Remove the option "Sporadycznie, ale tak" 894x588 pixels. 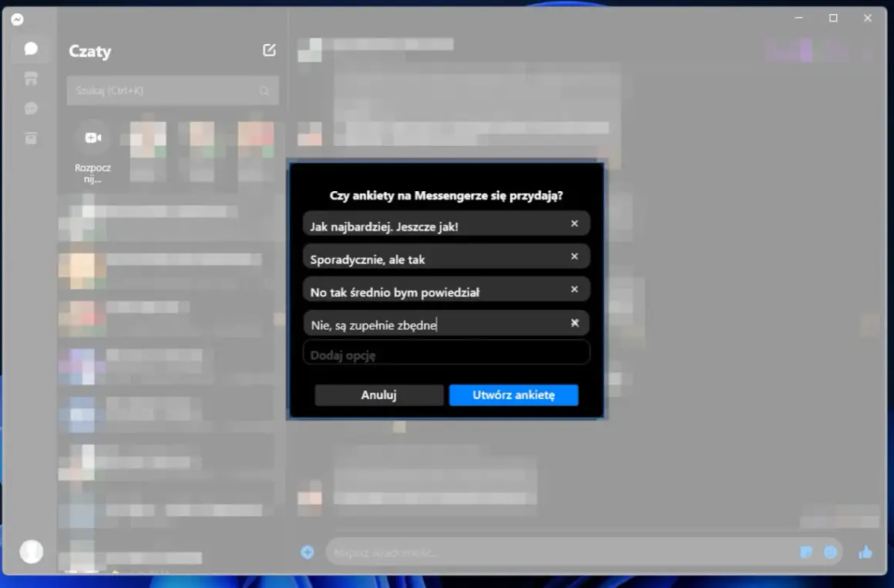click(574, 257)
